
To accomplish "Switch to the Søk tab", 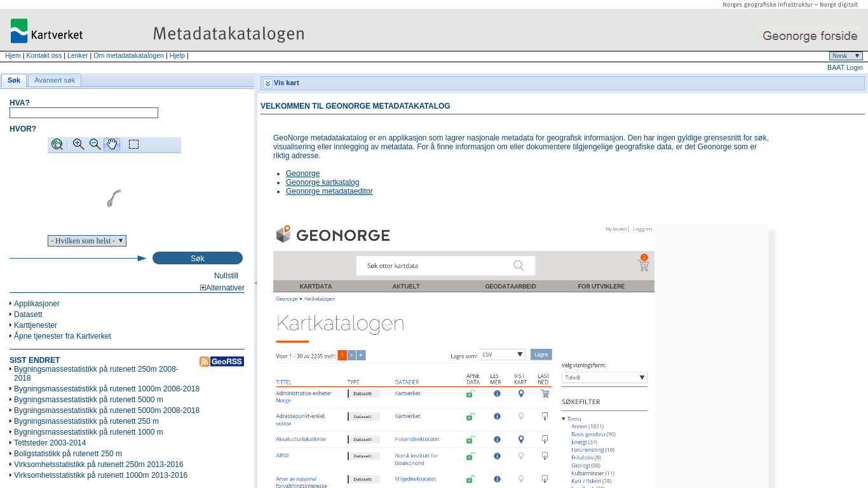I will pyautogui.click(x=14, y=80).
